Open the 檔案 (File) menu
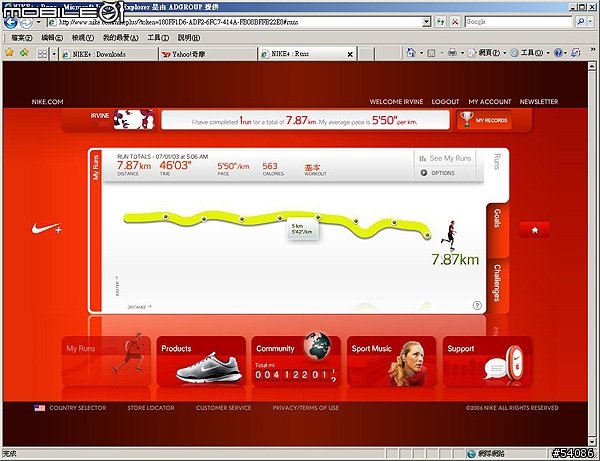The height and width of the screenshot is (461, 600). pyautogui.click(x=21, y=37)
